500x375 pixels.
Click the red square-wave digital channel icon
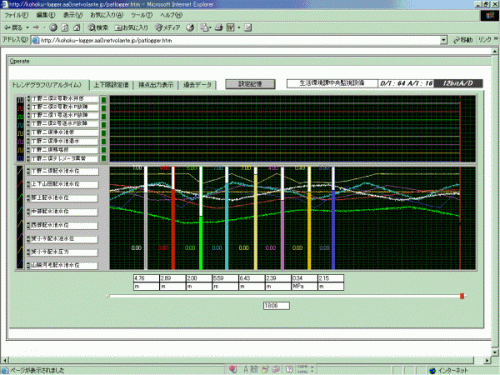pos(21,108)
